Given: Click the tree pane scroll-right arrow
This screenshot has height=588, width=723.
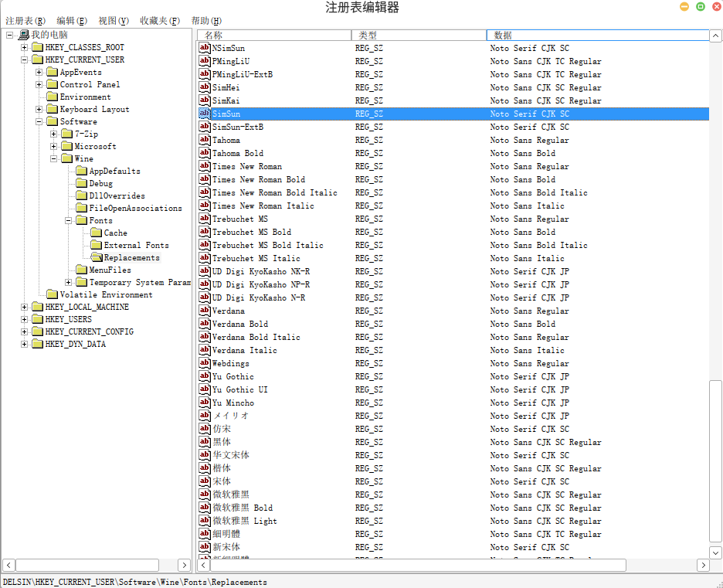Looking at the screenshot, I should point(184,565).
